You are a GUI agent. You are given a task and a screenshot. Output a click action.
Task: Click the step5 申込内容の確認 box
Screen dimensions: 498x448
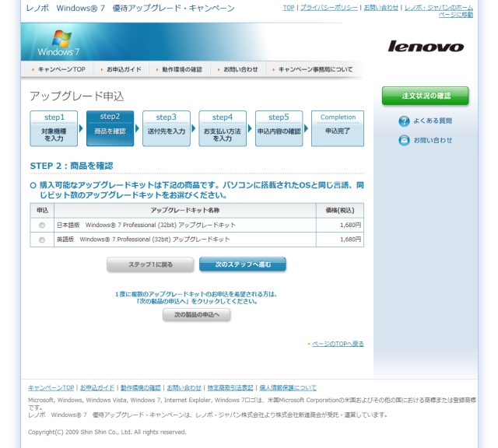pyautogui.click(x=279, y=128)
